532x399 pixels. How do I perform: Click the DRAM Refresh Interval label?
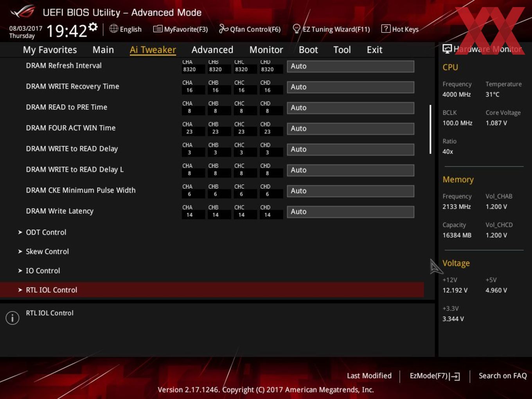tap(64, 65)
